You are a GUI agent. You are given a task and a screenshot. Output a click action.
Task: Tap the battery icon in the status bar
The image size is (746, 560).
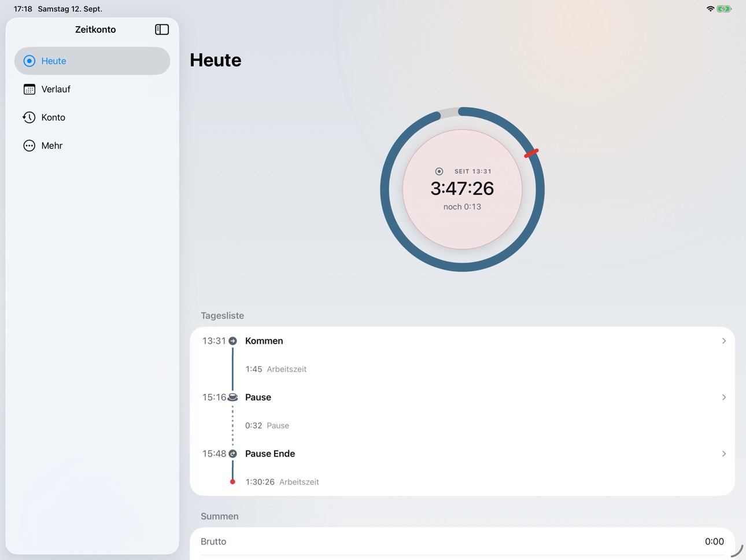click(x=724, y=9)
